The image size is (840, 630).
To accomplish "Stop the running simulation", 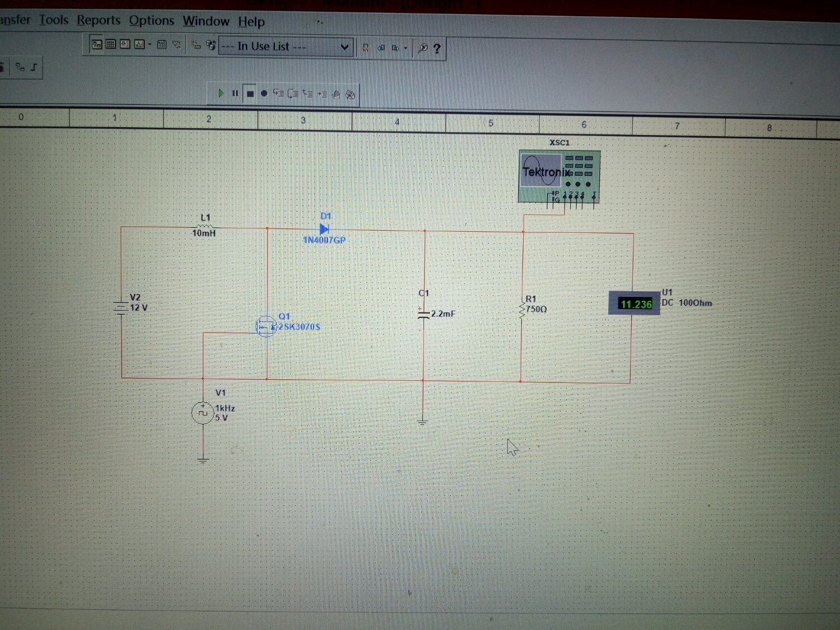I will [250, 94].
